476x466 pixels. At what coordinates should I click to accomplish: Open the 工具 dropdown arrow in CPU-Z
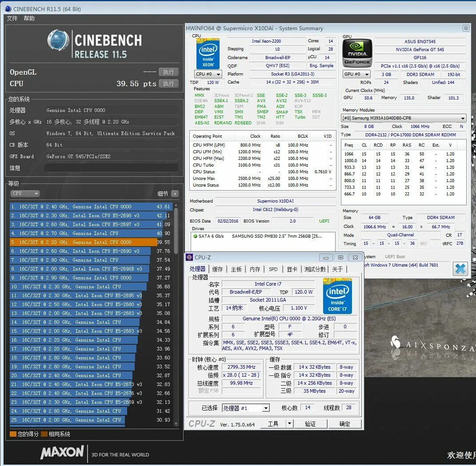point(289,423)
